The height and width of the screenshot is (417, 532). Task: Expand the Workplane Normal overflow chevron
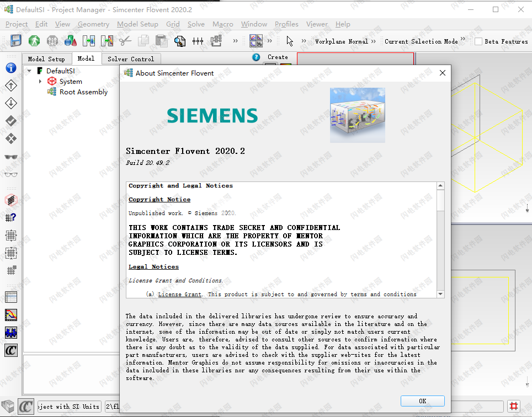[x=373, y=41]
